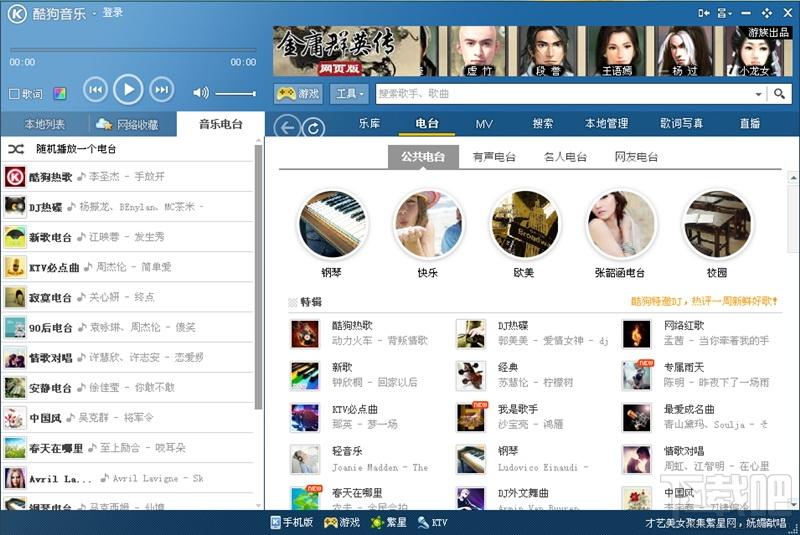800x535 pixels.
Task: Click the play button
Action: [x=128, y=90]
